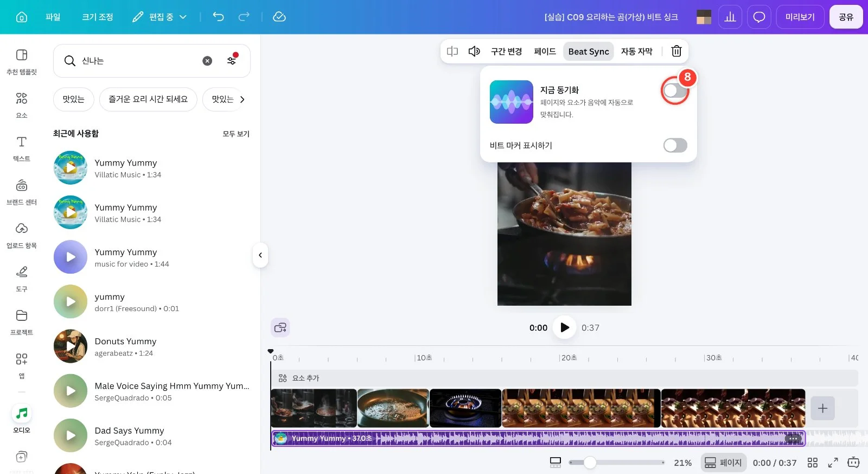868x474 pixels.
Task: Check cloud save status icon
Action: (279, 17)
